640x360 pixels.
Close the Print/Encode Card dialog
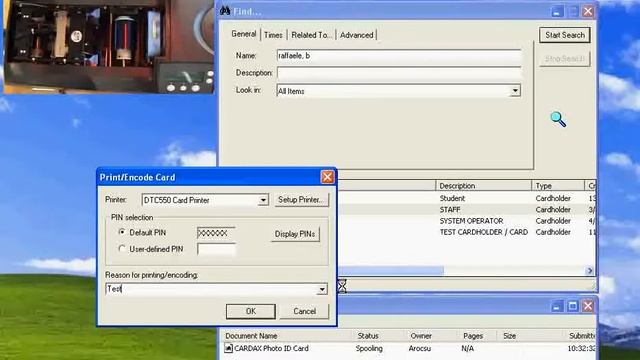pyautogui.click(x=327, y=177)
